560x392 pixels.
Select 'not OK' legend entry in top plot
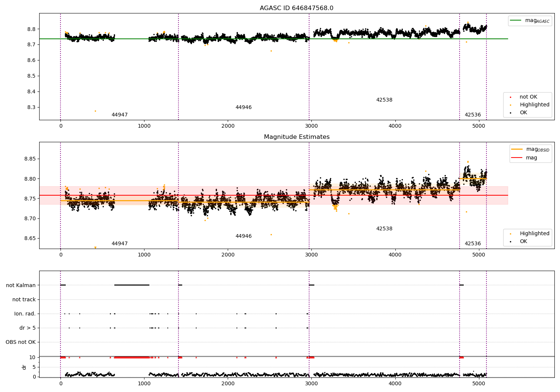click(528, 97)
